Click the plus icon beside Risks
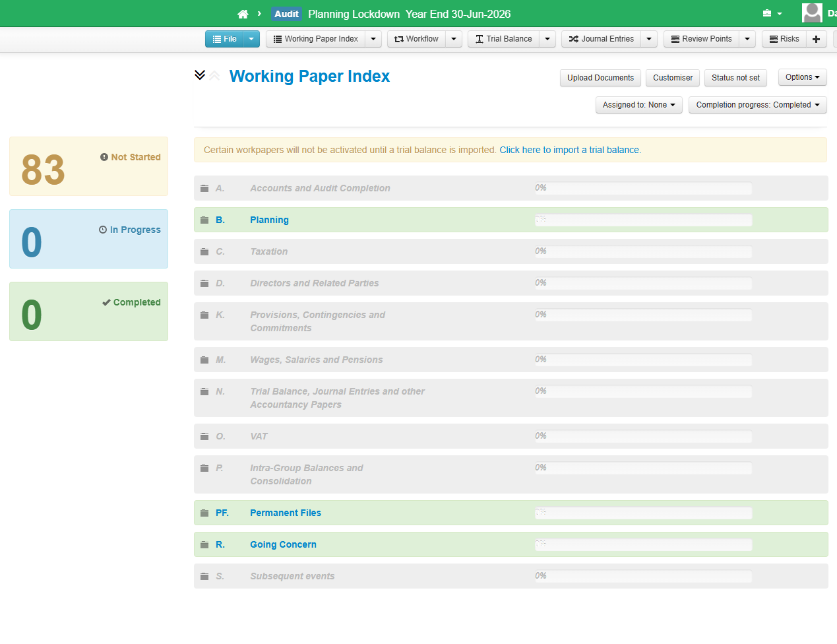Image resolution: width=837 pixels, height=644 pixels. click(816, 39)
